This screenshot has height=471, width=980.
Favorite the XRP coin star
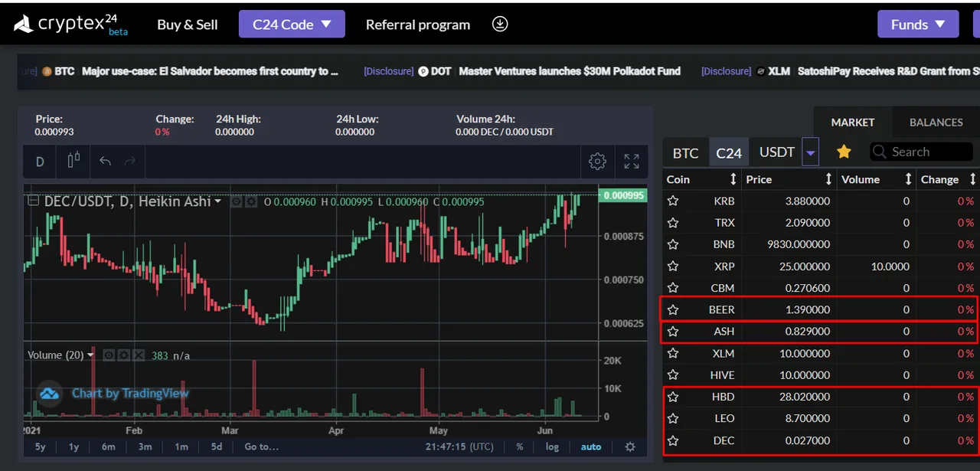pyautogui.click(x=673, y=267)
